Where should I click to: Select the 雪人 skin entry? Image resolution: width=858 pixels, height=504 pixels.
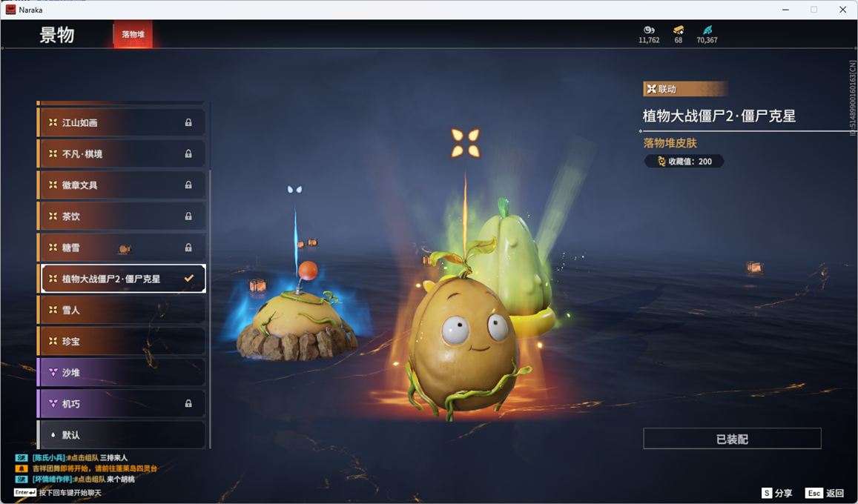tap(121, 310)
